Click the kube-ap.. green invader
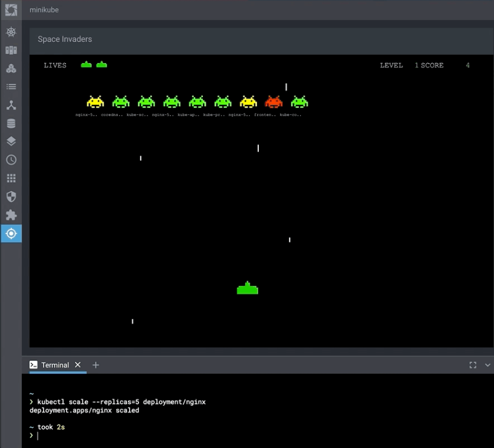 coord(197,102)
